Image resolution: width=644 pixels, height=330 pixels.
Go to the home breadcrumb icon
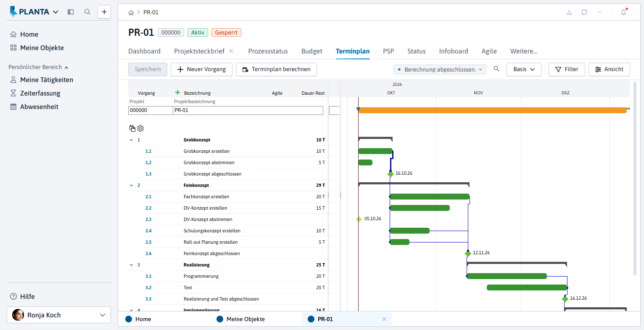click(131, 12)
